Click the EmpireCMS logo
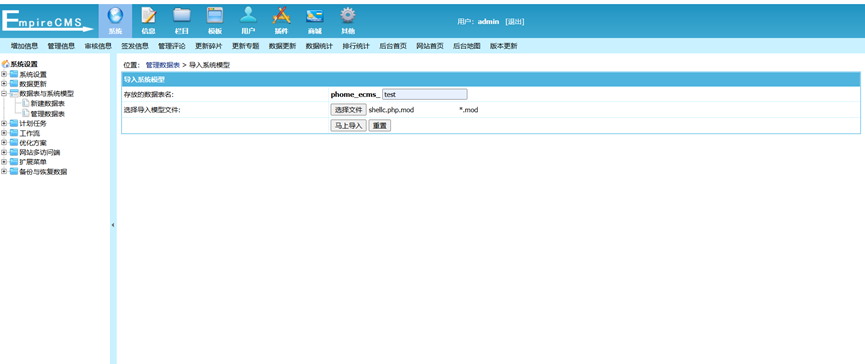This screenshot has height=364, width=865. (48, 20)
